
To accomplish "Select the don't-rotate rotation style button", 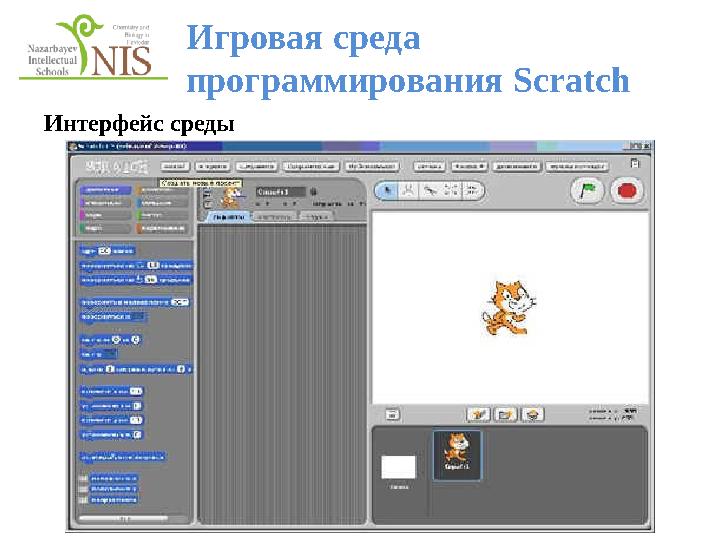I will pyautogui.click(x=207, y=204).
